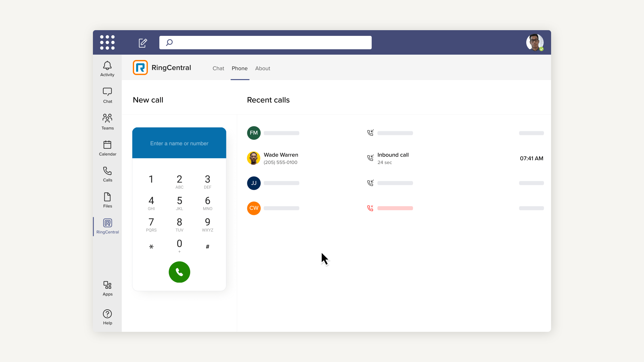The image size is (644, 362).
Task: Switch to the About tab
Action: click(263, 68)
